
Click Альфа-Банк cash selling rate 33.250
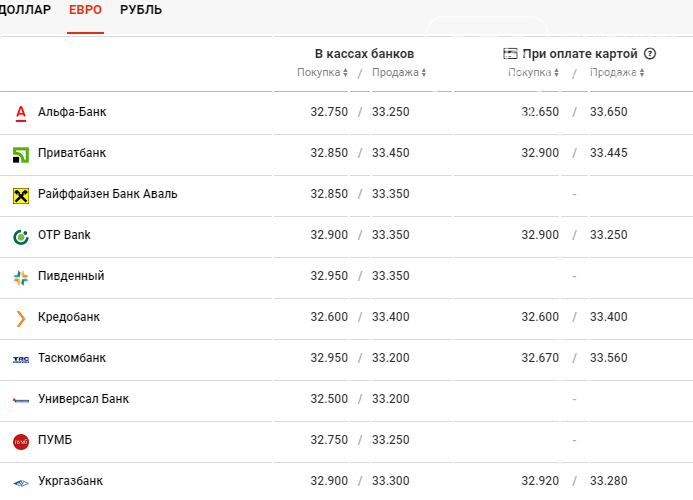(x=391, y=112)
